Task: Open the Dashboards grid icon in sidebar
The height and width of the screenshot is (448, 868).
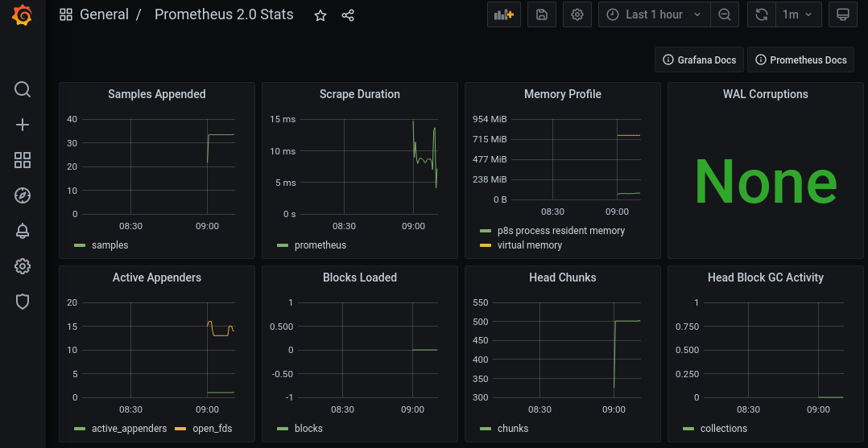Action: pyautogui.click(x=23, y=160)
